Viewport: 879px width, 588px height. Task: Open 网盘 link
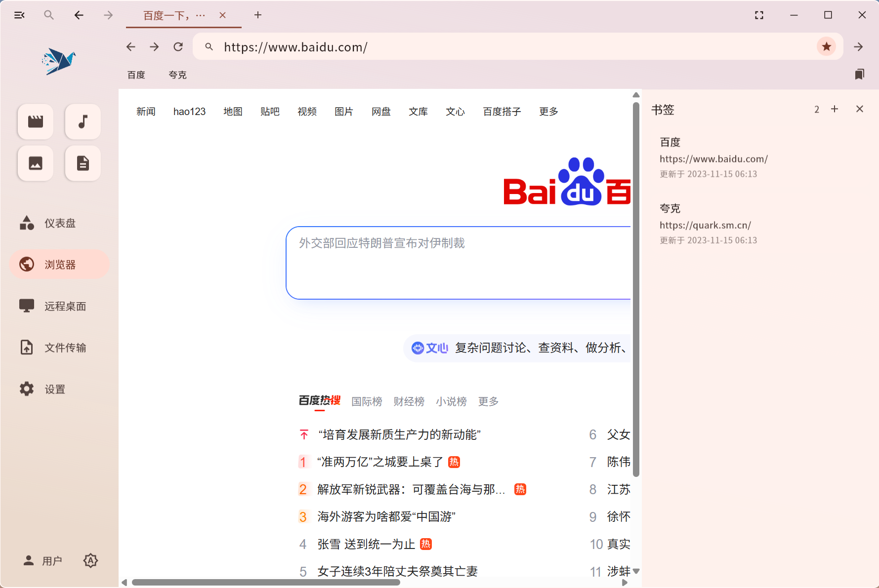coord(381,112)
